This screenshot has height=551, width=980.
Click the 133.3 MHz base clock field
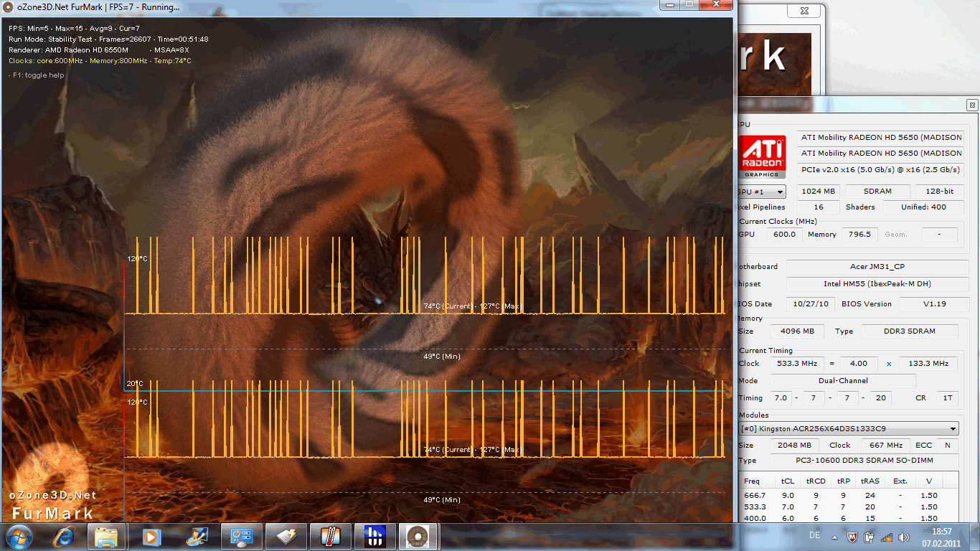[928, 364]
